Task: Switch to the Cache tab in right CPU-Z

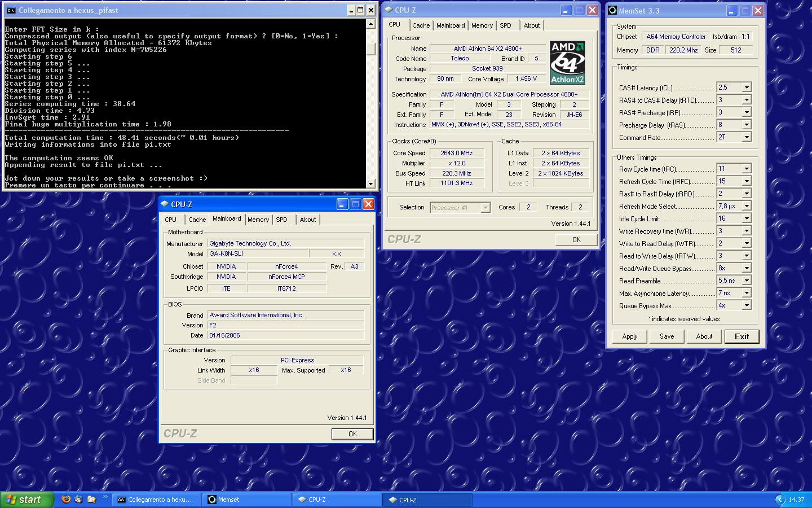Action: coord(421,25)
